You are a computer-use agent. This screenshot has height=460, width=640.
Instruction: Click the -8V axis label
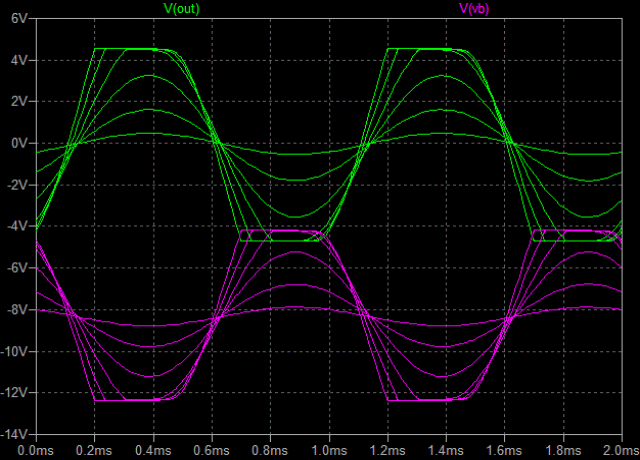coord(18,310)
